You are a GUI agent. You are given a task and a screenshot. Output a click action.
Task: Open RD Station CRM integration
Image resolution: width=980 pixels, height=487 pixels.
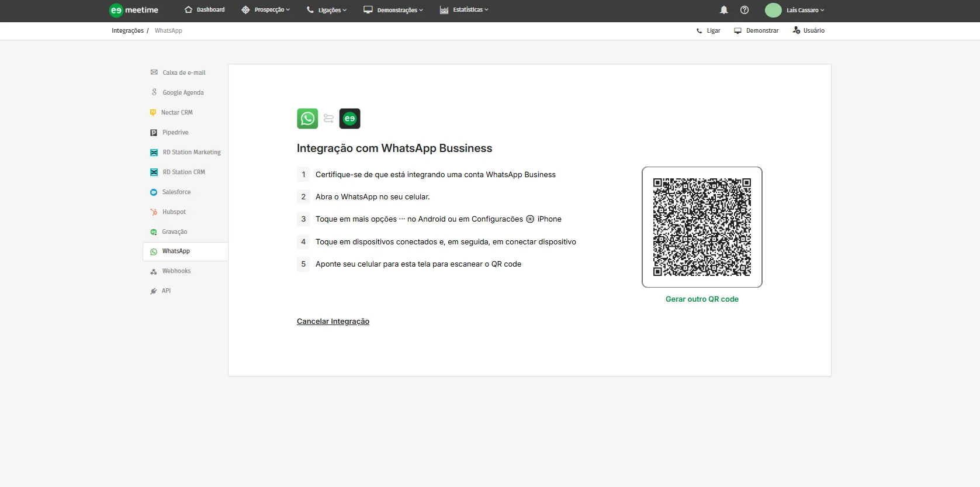[184, 172]
